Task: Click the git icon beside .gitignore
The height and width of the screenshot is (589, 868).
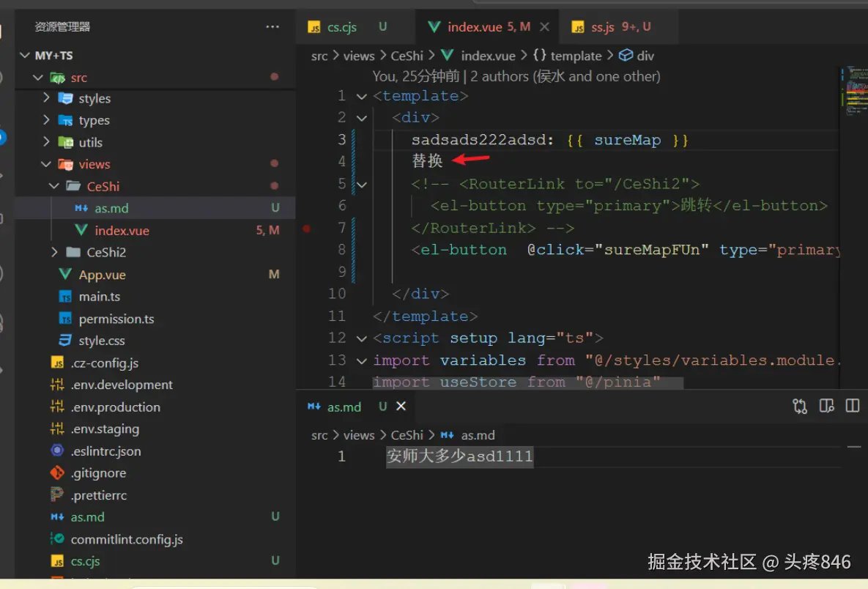Action: point(57,473)
